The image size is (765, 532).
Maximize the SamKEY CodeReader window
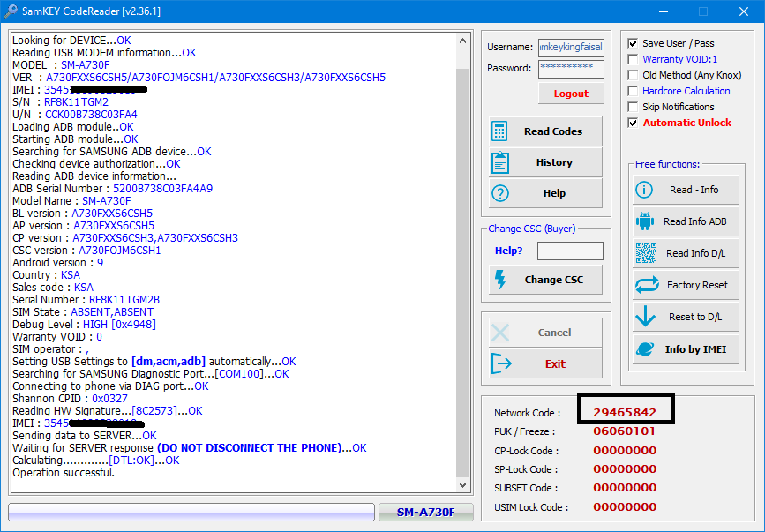click(703, 11)
